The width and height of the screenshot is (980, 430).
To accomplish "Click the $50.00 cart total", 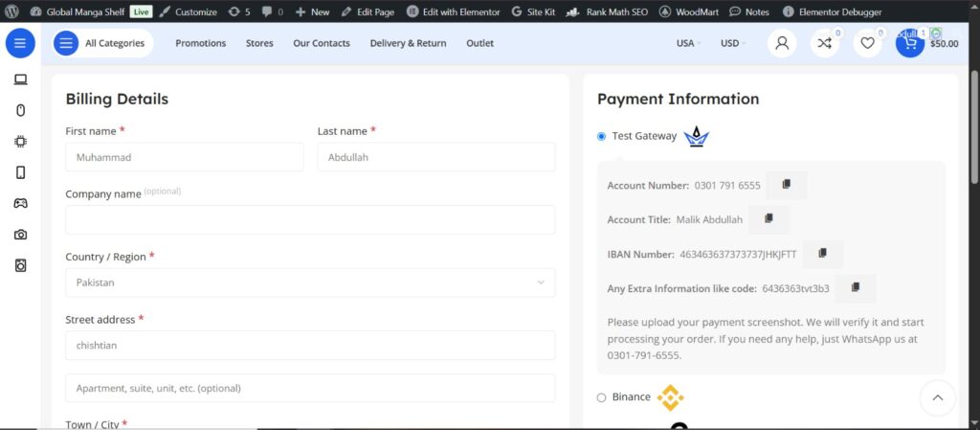I will [x=944, y=44].
